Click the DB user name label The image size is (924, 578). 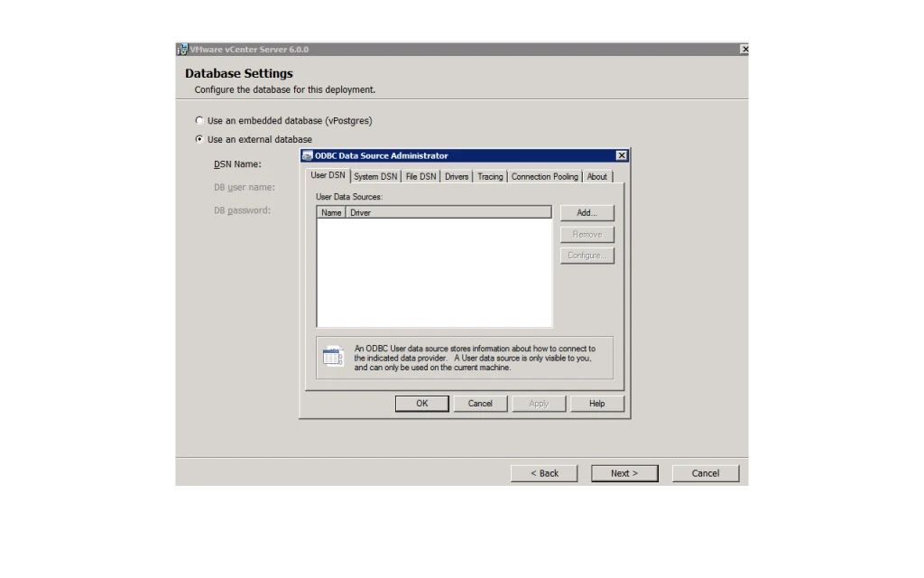(245, 187)
